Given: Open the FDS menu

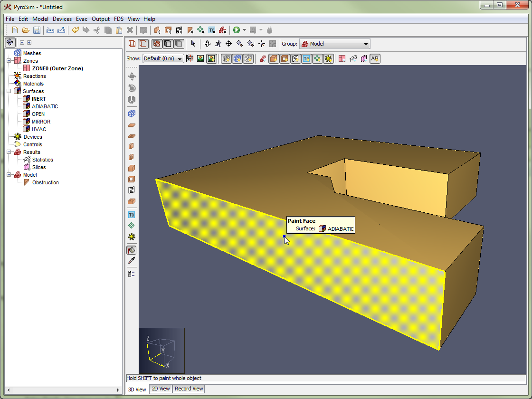Looking at the screenshot, I should [119, 19].
